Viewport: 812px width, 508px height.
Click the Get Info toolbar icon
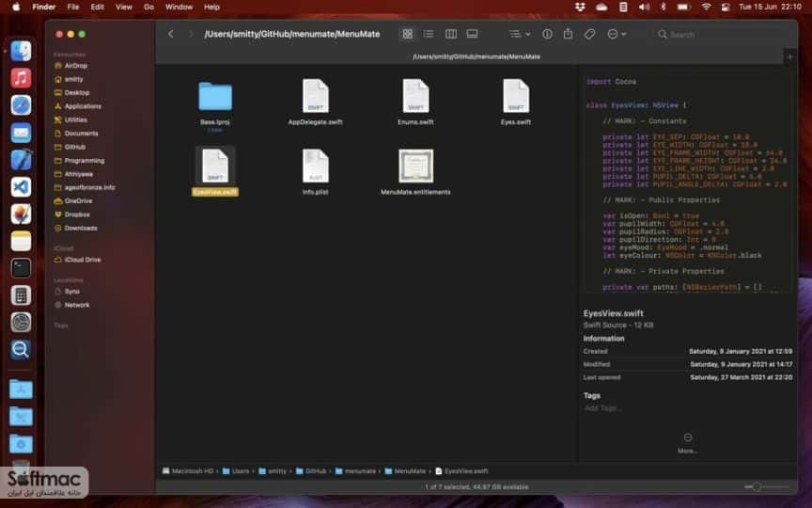pyautogui.click(x=547, y=34)
